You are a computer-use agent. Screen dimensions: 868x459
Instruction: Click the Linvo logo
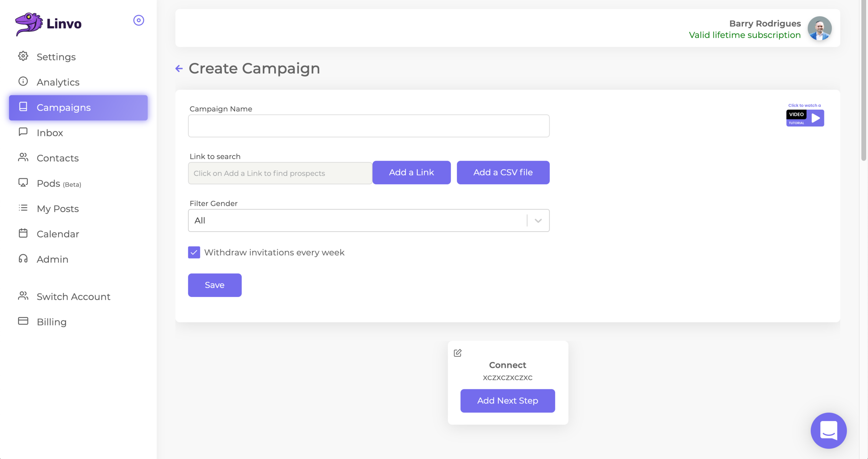pyautogui.click(x=48, y=24)
